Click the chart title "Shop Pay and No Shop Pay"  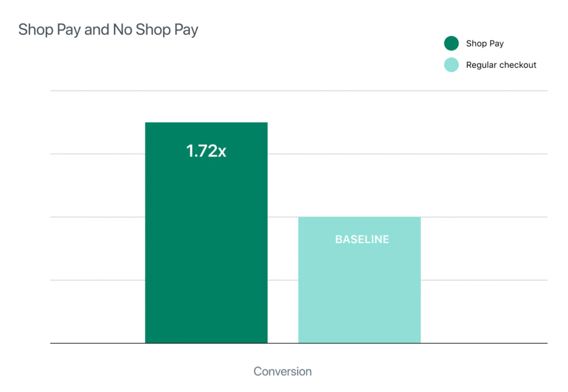108,30
